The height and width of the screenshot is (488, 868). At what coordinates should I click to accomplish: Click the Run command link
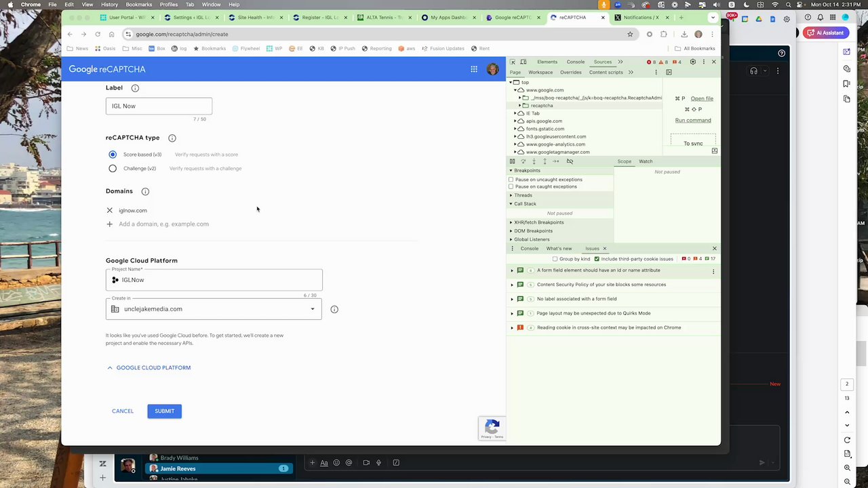click(x=693, y=121)
